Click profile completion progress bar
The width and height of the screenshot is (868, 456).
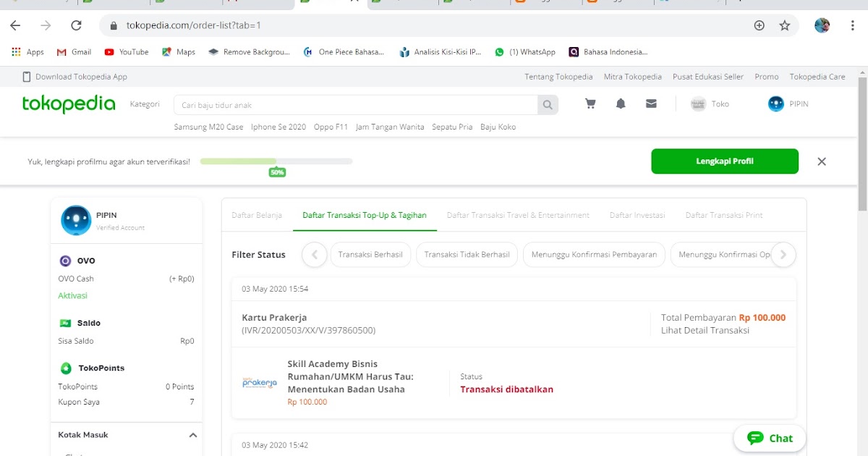point(276,161)
